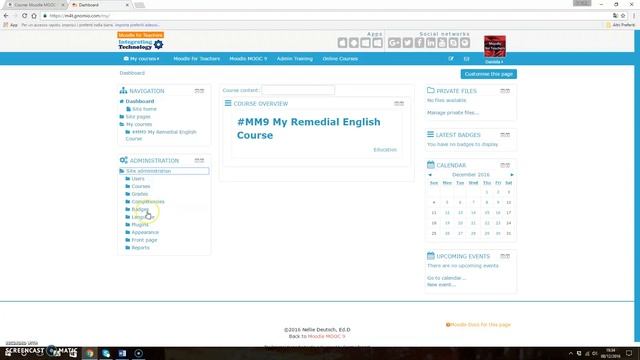Open the My courses dropdown menu
Screen dimensions: 640x360
[x=141, y=59]
